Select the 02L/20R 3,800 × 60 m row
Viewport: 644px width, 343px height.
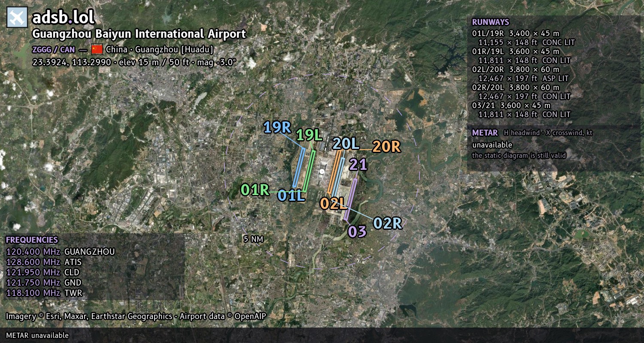(516, 69)
